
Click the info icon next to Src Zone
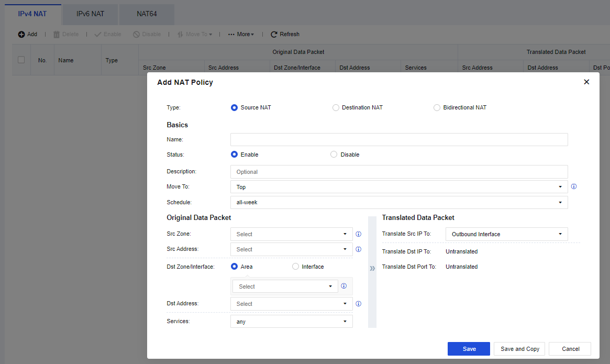coord(359,234)
